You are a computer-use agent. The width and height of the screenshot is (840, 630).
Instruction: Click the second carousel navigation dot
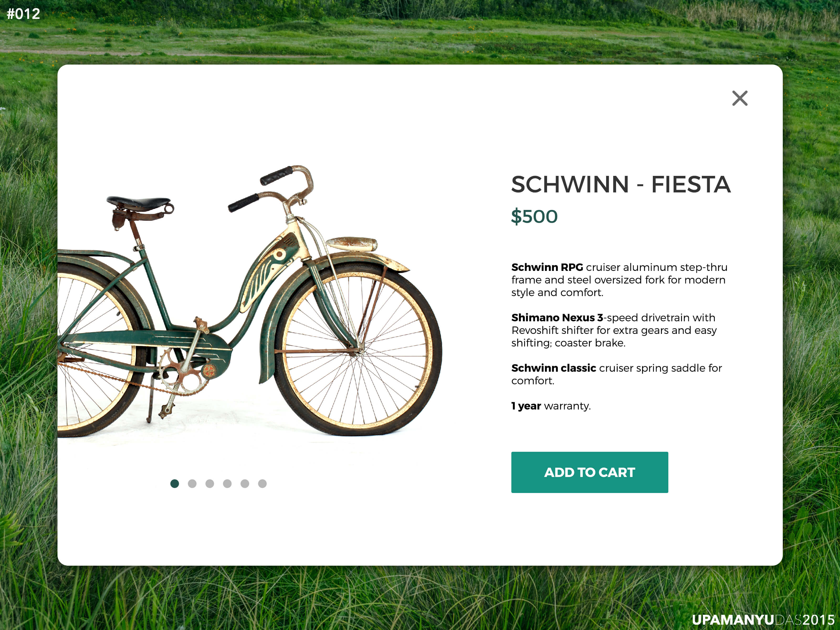point(192,484)
